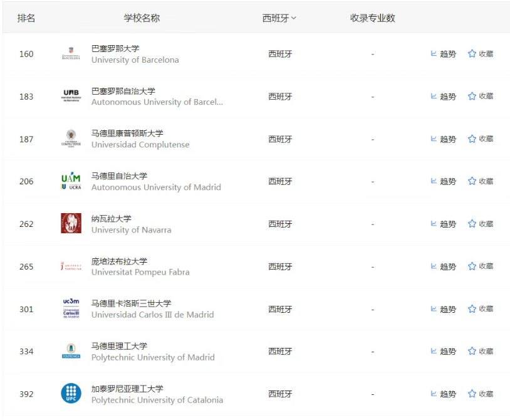
Task: Click the UAM Autonomous University of Madrid logo
Action: tap(71, 181)
